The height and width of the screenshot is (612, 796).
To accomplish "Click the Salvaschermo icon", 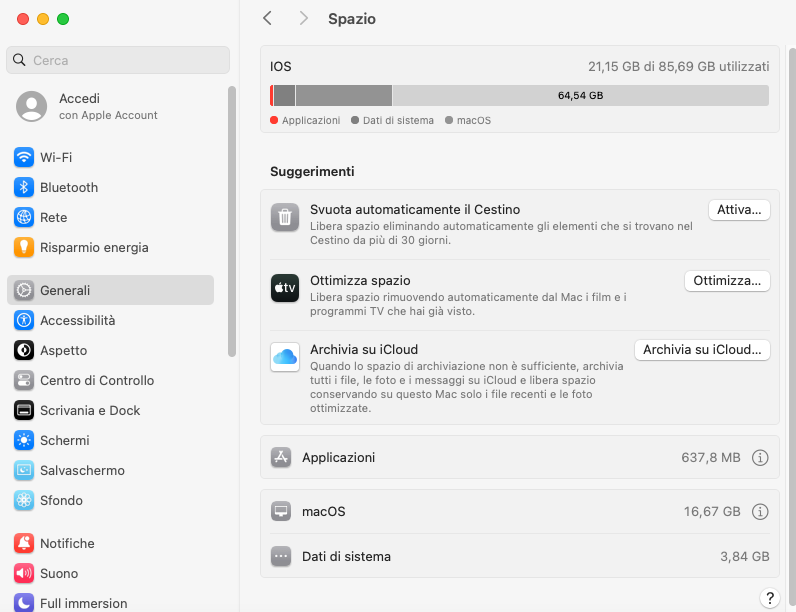I will tap(24, 470).
